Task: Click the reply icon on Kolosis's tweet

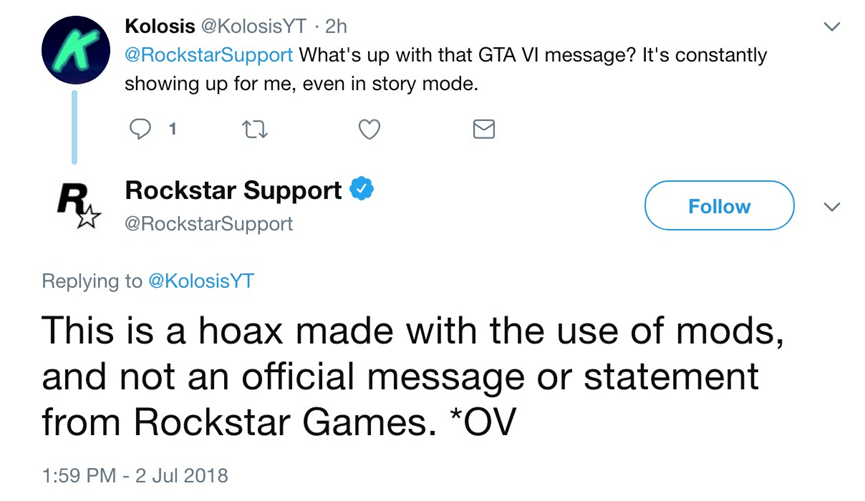Action: point(142,128)
